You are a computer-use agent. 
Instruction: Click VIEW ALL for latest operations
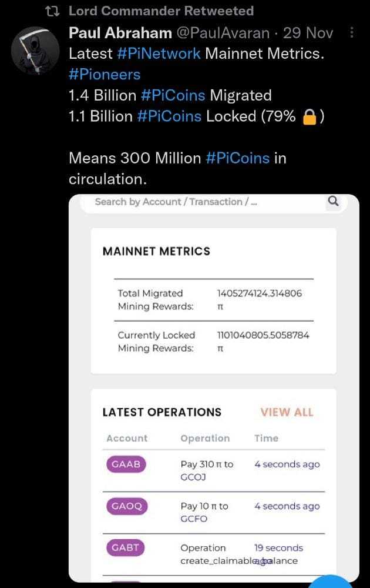287,412
